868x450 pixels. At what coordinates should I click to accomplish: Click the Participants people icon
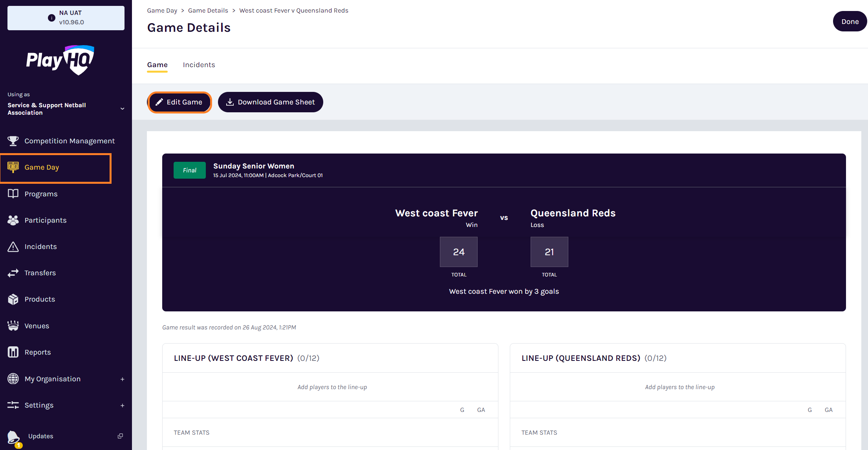pos(13,220)
